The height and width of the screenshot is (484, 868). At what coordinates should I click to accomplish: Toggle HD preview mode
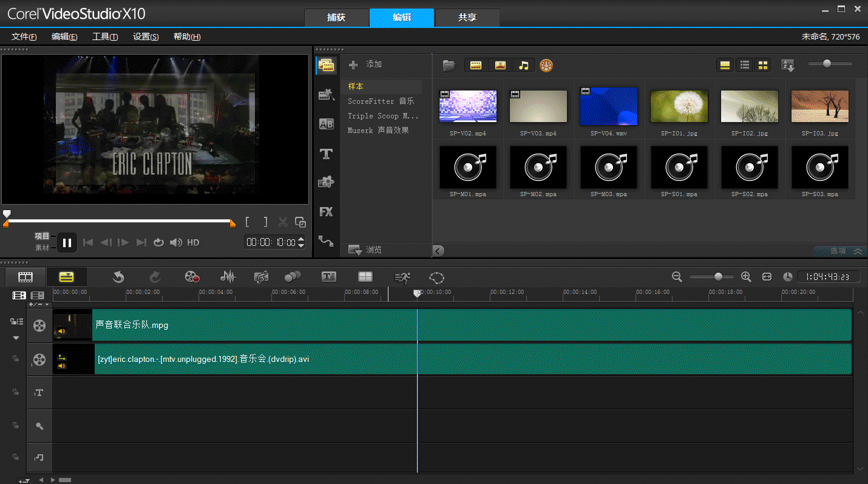point(193,242)
